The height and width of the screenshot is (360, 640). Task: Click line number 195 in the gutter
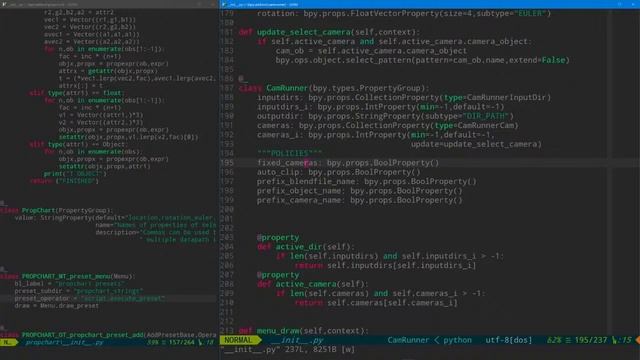tap(227, 162)
